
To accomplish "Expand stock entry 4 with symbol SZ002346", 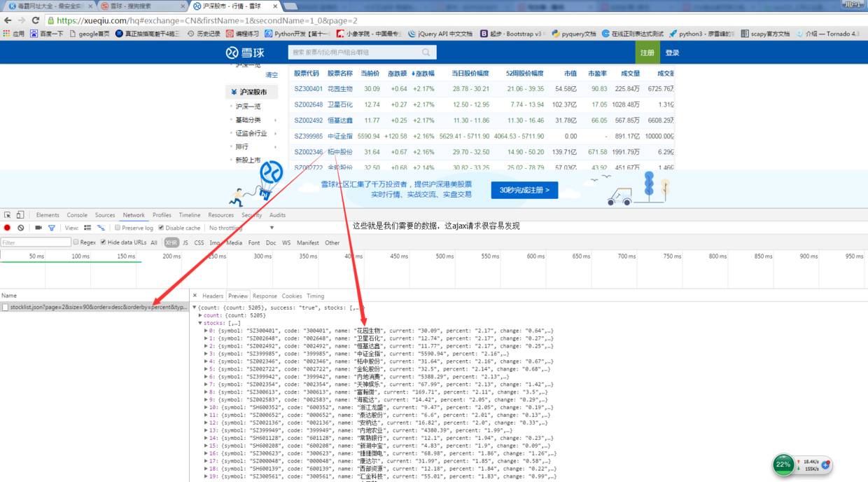I will [206, 361].
